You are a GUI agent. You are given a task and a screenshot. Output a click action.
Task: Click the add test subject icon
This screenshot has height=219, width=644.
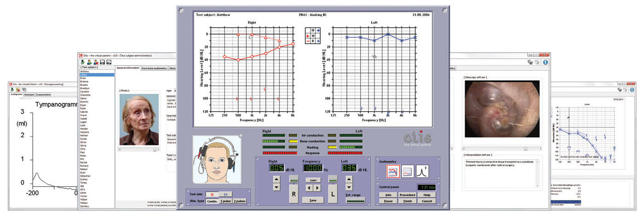tap(89, 62)
